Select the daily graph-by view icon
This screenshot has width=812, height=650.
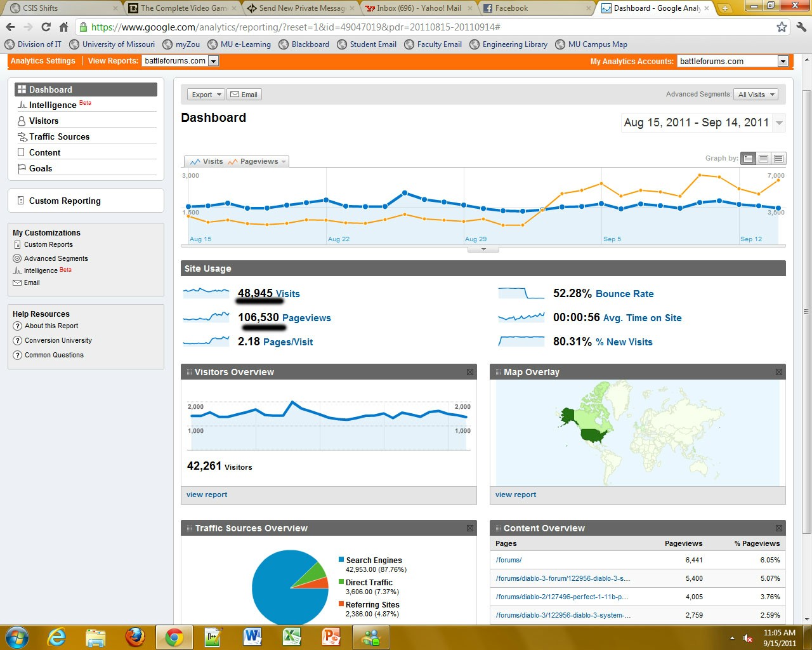(749, 159)
